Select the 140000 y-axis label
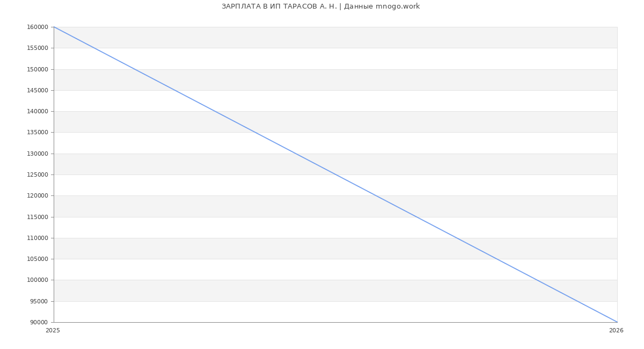644x349 pixels. pos(38,112)
